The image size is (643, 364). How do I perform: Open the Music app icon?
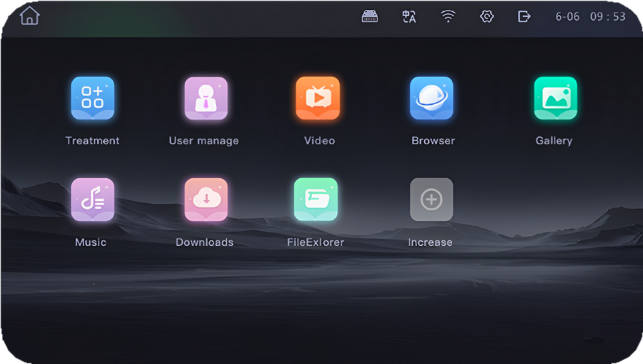click(x=92, y=200)
